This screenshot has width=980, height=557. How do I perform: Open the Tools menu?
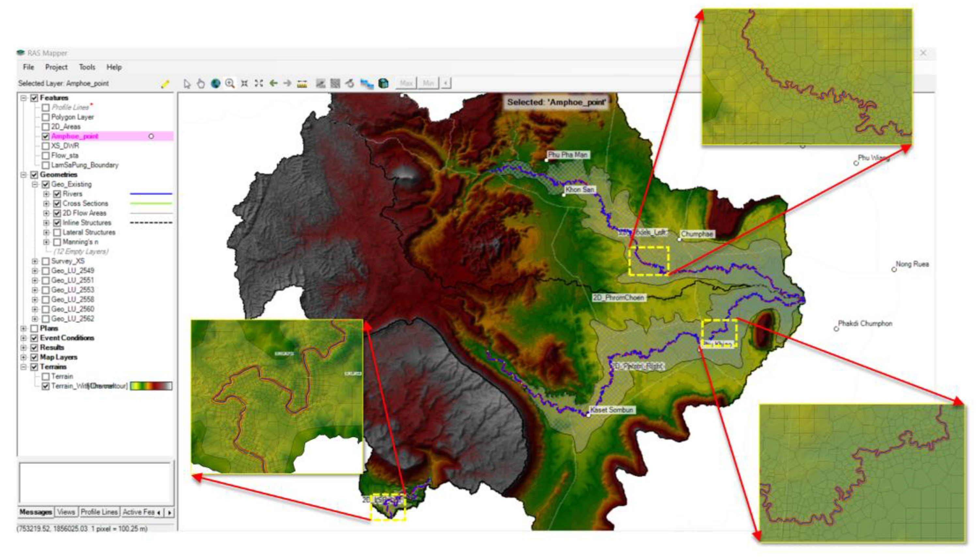(x=87, y=67)
